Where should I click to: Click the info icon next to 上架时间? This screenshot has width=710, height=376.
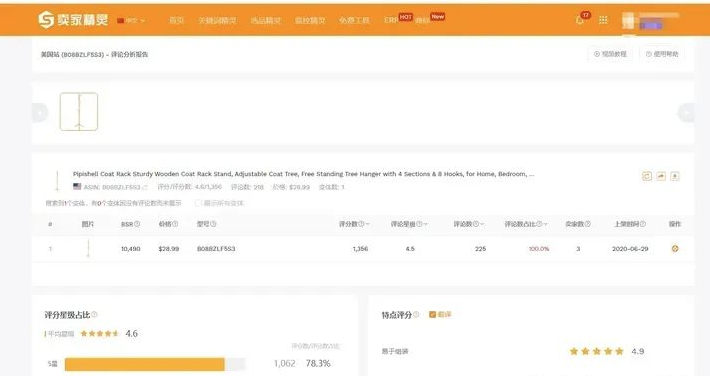643,224
